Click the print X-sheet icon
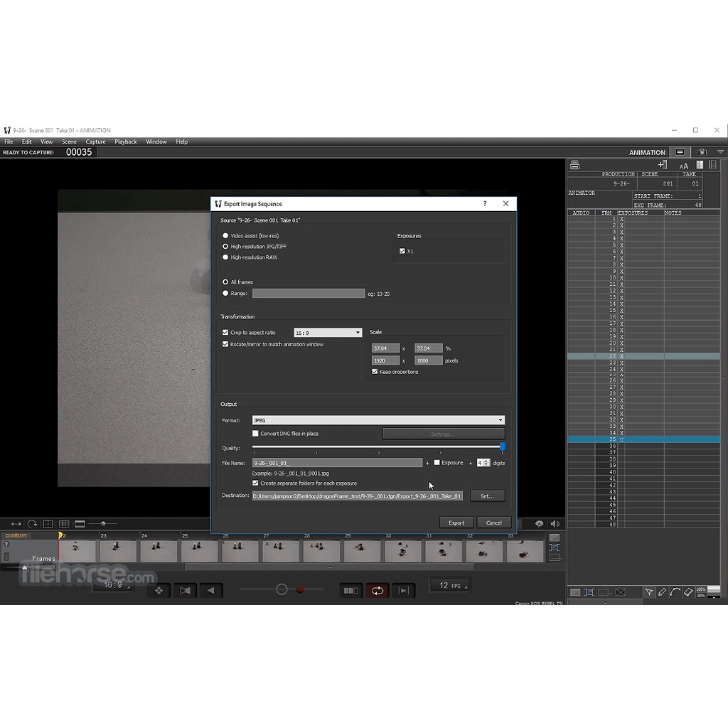Viewport: 728px width, 728px height. (x=574, y=165)
